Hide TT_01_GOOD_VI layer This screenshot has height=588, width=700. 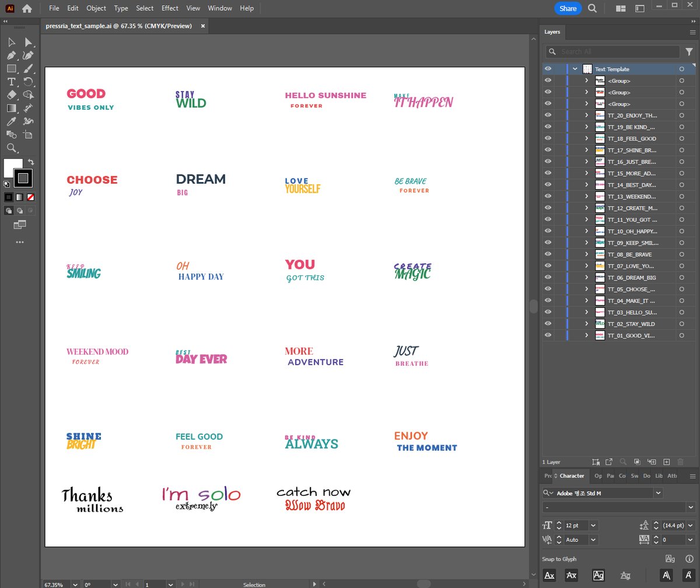pyautogui.click(x=548, y=335)
